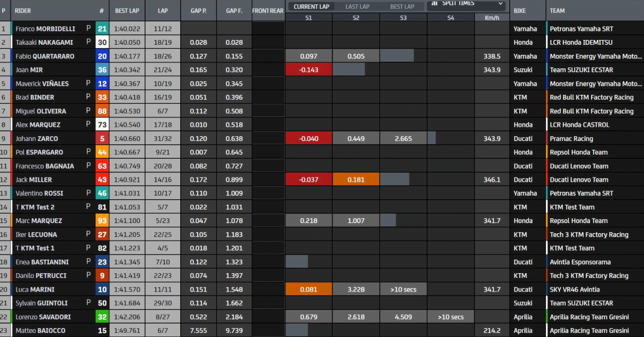Select Franco Morbidelli's rider name

click(x=45, y=29)
